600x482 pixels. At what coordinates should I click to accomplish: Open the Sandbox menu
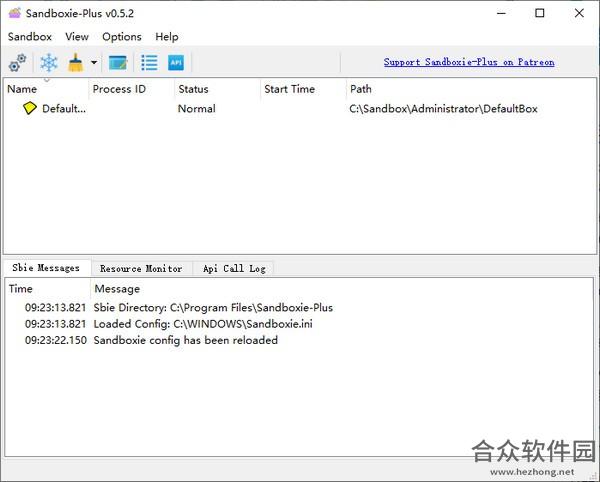pyautogui.click(x=29, y=37)
